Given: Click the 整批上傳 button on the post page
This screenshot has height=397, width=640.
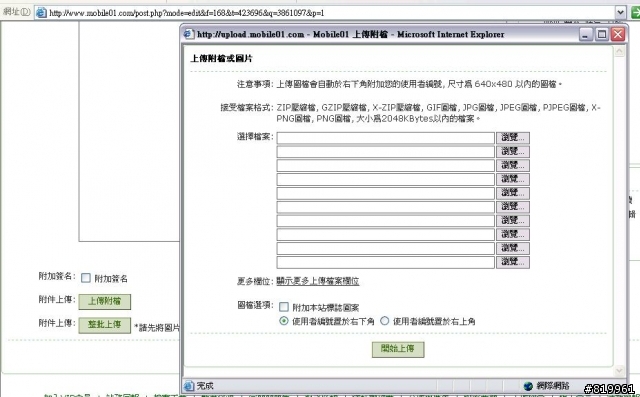Looking at the screenshot, I should coord(104,325).
